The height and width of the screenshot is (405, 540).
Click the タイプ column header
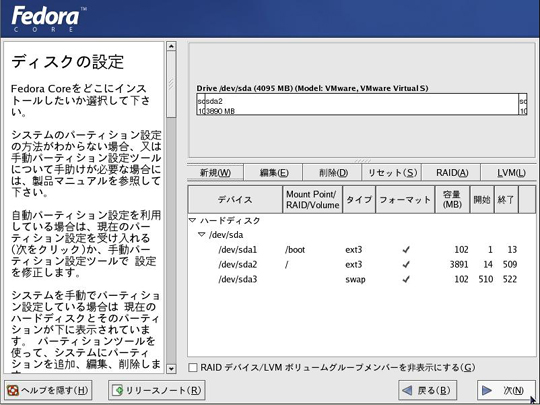tap(359, 199)
